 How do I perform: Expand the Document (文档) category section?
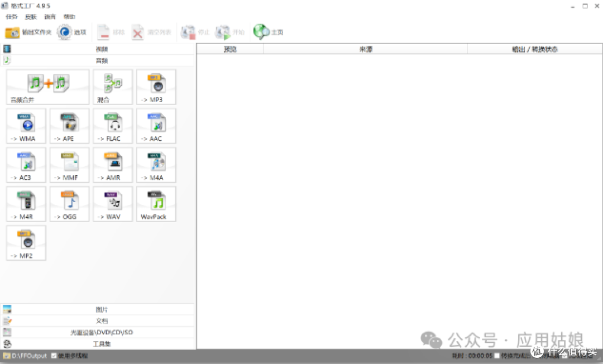point(98,321)
